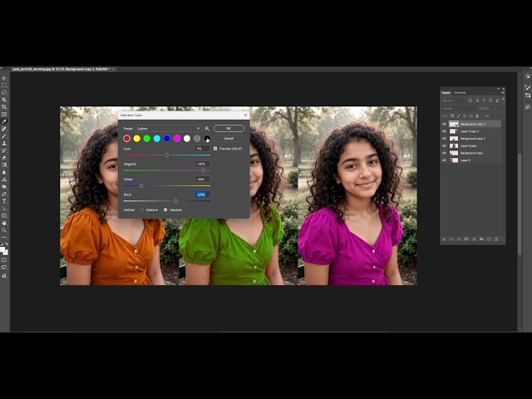Select the Blur tool
532x399 pixels.
point(4,172)
